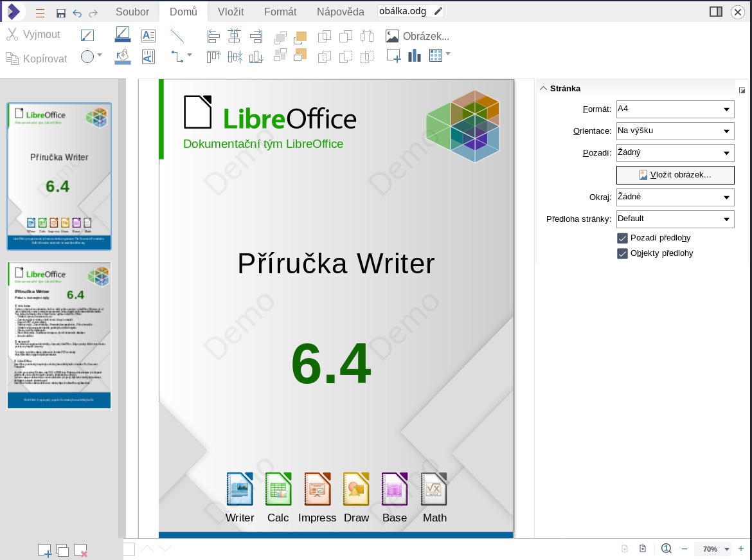Duplicate the current page
The width and height of the screenshot is (752, 560).
click(62, 550)
